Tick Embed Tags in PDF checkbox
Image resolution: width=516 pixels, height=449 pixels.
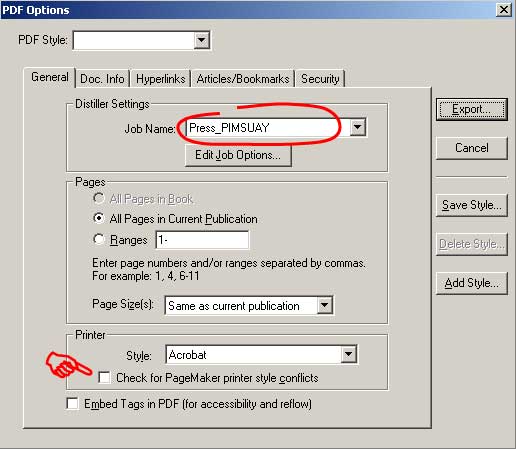click(72, 403)
